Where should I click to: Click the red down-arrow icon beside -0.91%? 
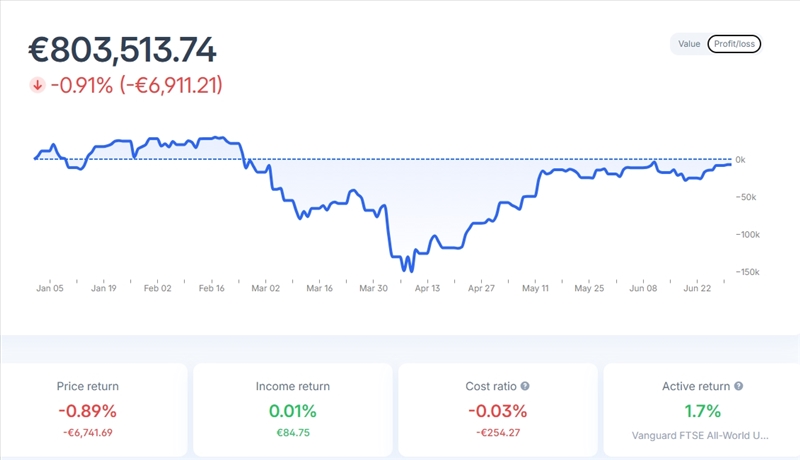click(37, 85)
